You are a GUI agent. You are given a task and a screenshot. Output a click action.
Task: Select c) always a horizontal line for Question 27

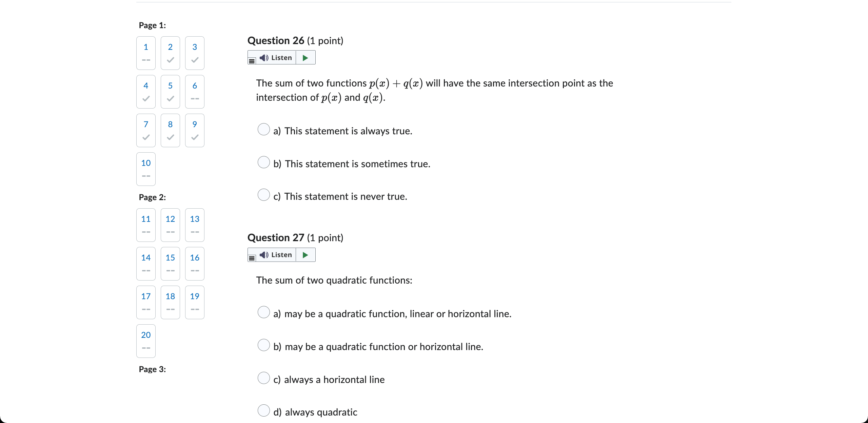coord(264,378)
